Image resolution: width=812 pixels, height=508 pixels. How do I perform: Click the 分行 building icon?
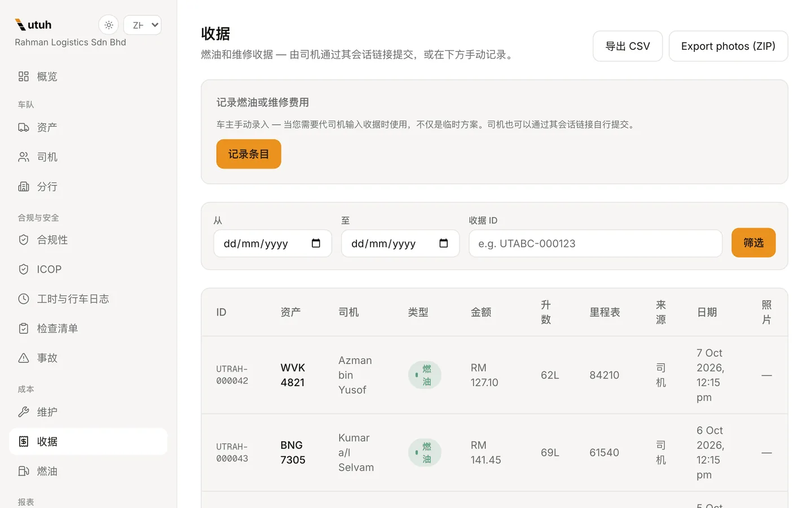pos(24,186)
